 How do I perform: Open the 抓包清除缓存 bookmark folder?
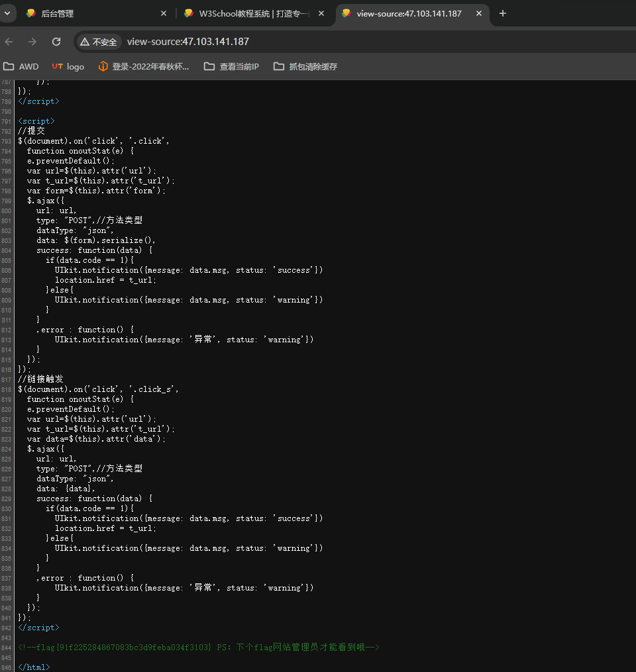tap(305, 66)
